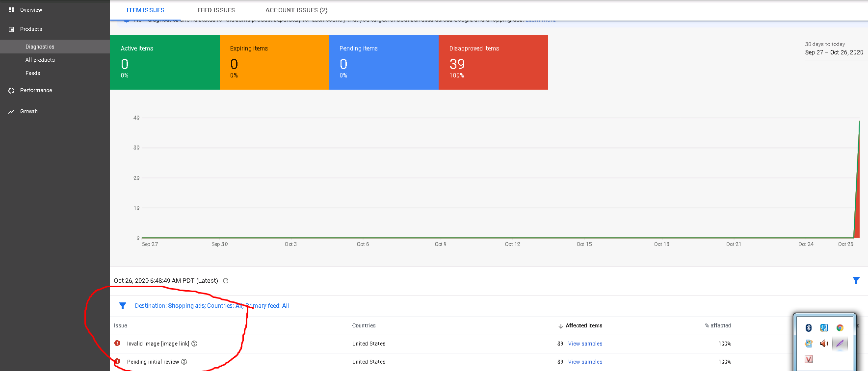The height and width of the screenshot is (371, 868).
Task: View samples for Invalid image issue
Action: pos(585,344)
